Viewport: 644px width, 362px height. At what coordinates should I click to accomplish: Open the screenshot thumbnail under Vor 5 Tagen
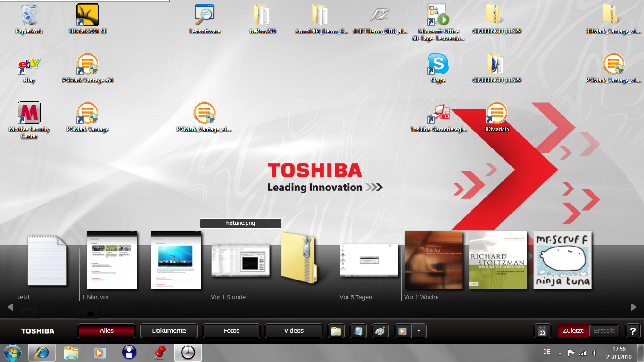(369, 260)
